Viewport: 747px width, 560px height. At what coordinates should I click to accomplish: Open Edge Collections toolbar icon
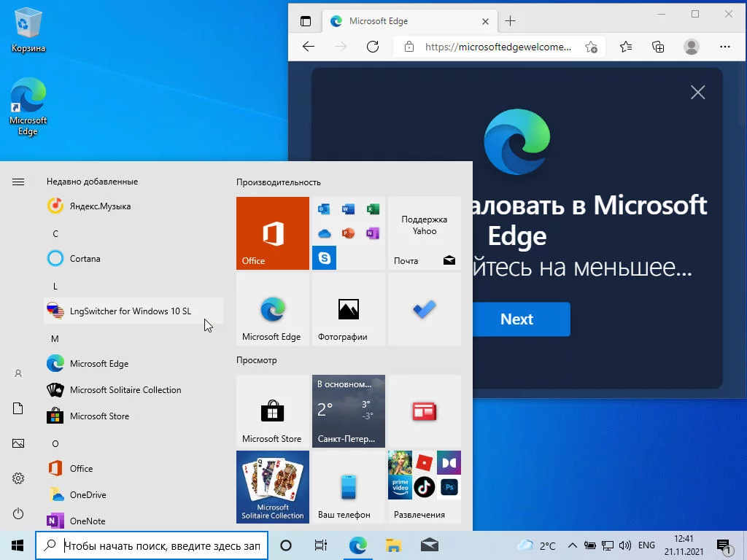(x=658, y=47)
